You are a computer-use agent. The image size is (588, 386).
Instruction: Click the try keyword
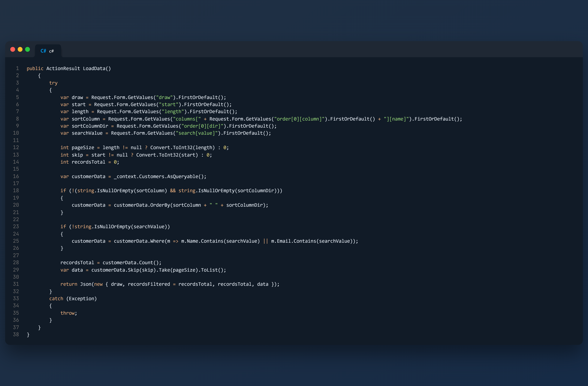(53, 83)
